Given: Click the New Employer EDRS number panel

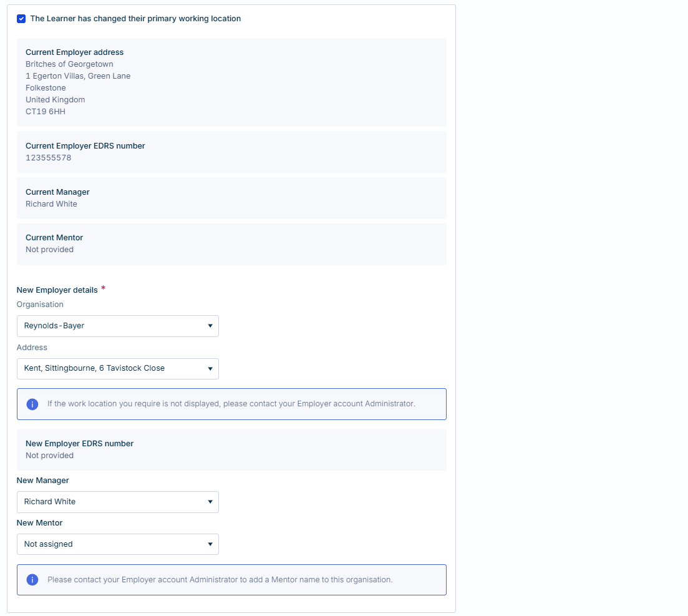Looking at the screenshot, I should 231,449.
